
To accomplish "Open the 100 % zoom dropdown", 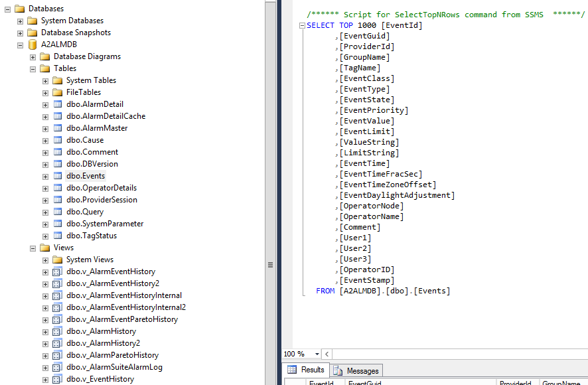I will 317,354.
